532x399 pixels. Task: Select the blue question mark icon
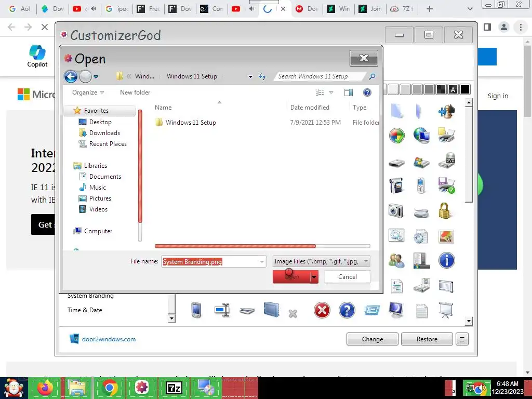pos(347,310)
